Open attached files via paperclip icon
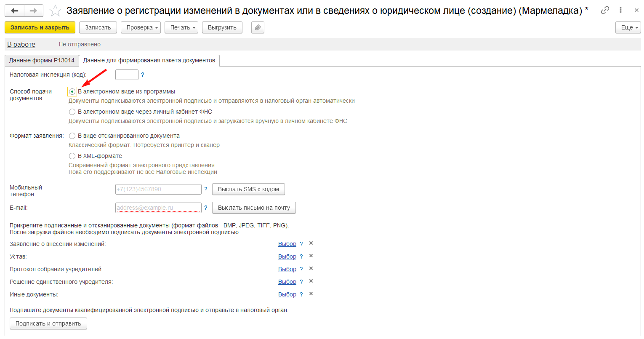Image resolution: width=644 pixels, height=339 pixels. tap(258, 28)
